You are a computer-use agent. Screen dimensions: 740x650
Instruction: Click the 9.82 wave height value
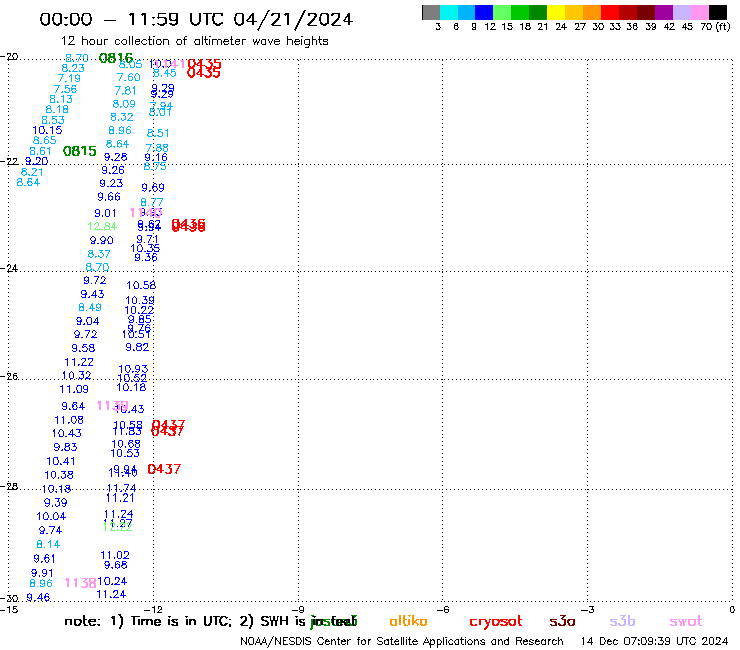137,347
